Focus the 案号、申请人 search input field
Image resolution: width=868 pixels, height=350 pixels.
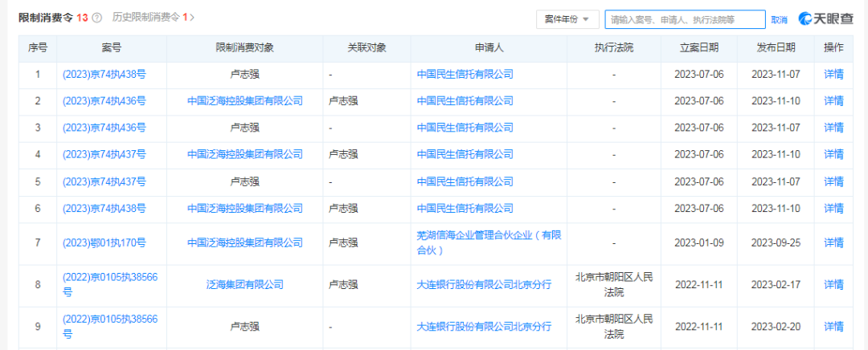[685, 19]
